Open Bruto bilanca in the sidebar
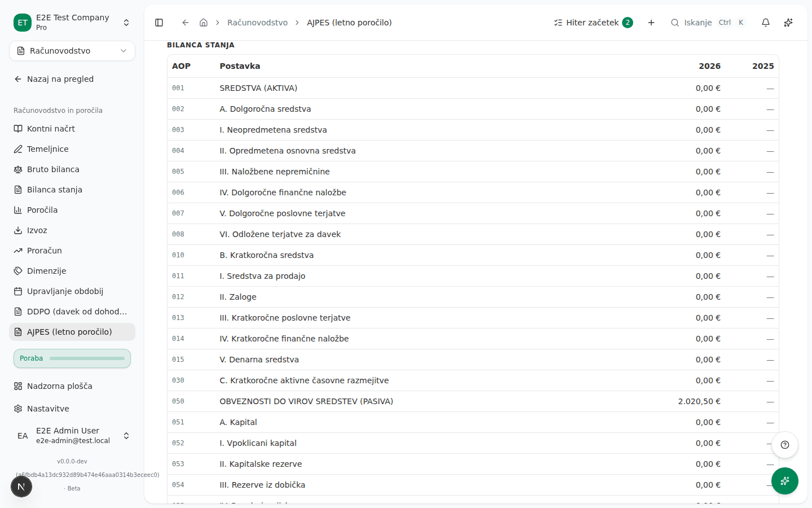The height and width of the screenshot is (508, 812). (72, 169)
